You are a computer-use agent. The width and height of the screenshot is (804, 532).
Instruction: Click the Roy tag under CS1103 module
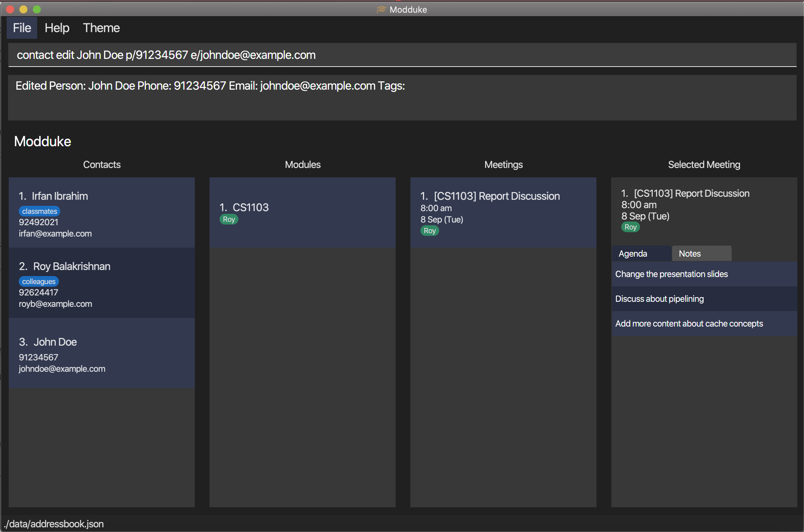229,219
